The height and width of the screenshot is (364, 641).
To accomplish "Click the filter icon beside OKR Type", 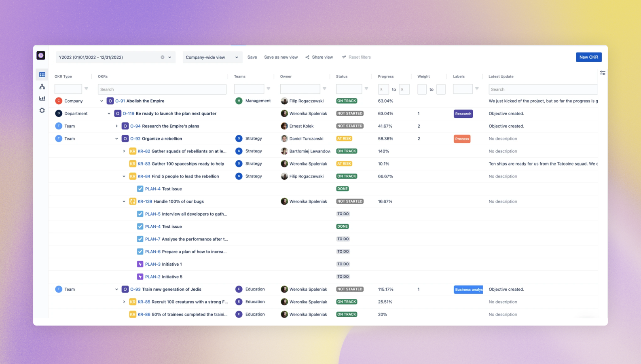I will coord(86,89).
